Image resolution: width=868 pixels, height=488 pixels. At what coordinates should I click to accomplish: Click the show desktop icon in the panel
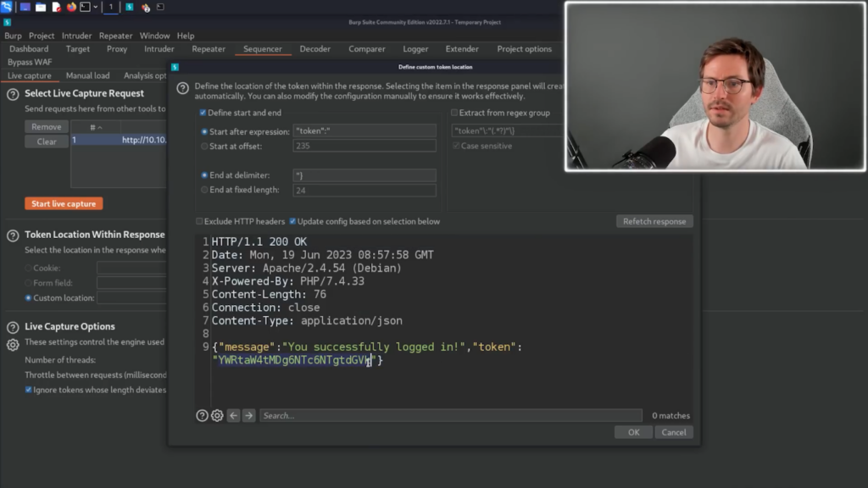coord(25,7)
